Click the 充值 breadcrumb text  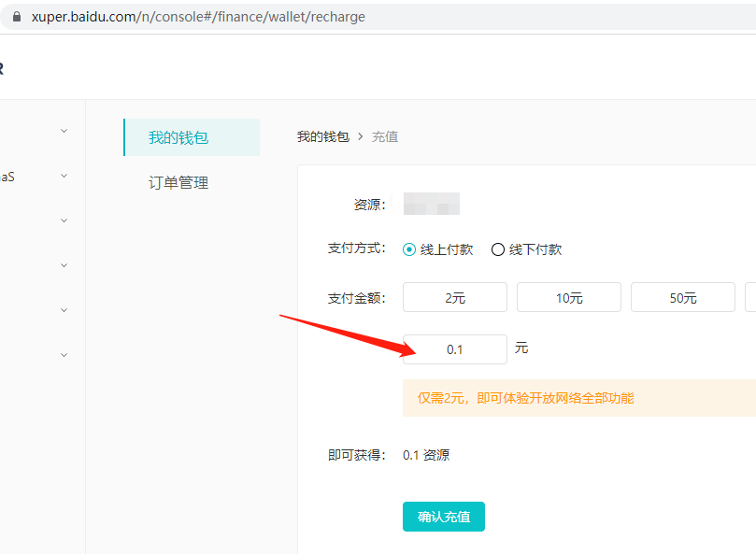pyautogui.click(x=385, y=137)
